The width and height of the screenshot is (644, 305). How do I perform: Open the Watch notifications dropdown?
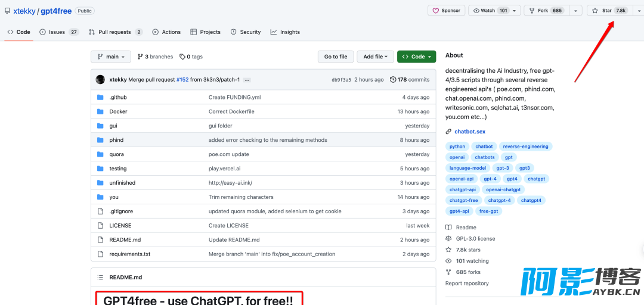tap(494, 11)
